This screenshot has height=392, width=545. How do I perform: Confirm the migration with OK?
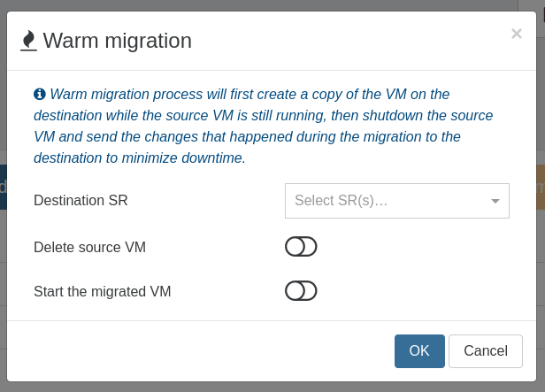pyautogui.click(x=419, y=351)
